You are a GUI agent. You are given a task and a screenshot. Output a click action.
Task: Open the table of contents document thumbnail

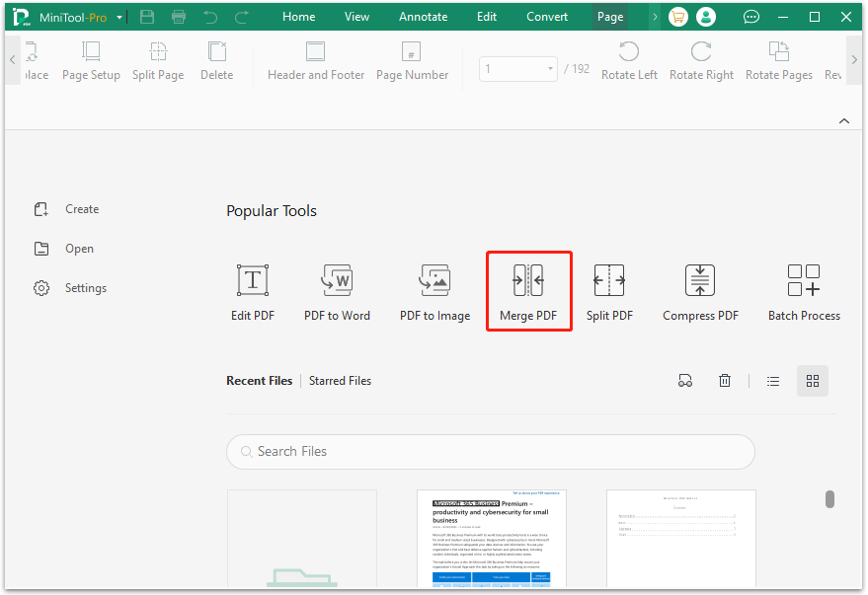(x=681, y=538)
